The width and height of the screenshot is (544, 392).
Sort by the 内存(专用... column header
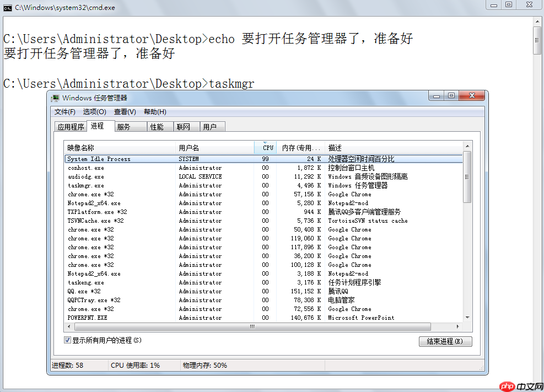[301, 148]
